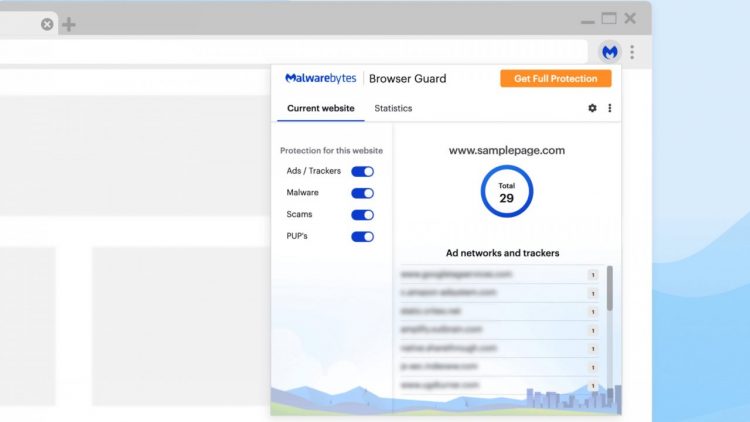Disable Ads / Trackers protection
Viewport: 750px width, 422px height.
point(363,171)
